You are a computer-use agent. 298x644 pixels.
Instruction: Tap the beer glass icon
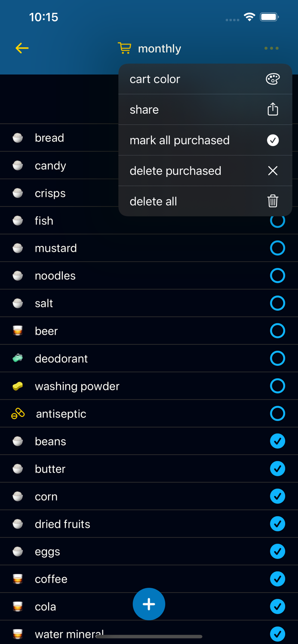click(18, 331)
